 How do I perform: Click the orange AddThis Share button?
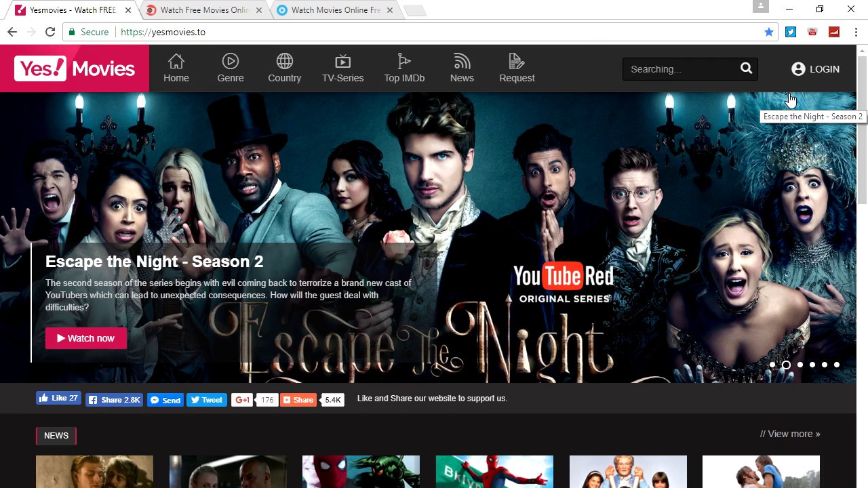click(298, 400)
